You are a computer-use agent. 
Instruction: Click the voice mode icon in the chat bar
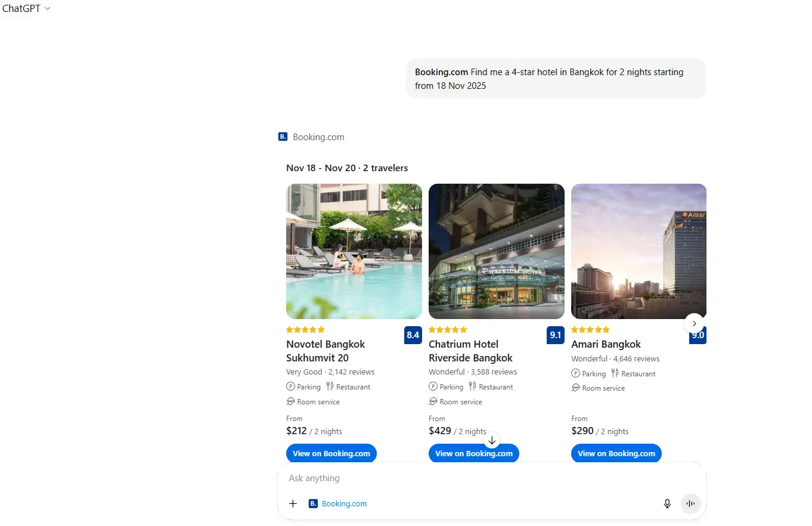690,503
